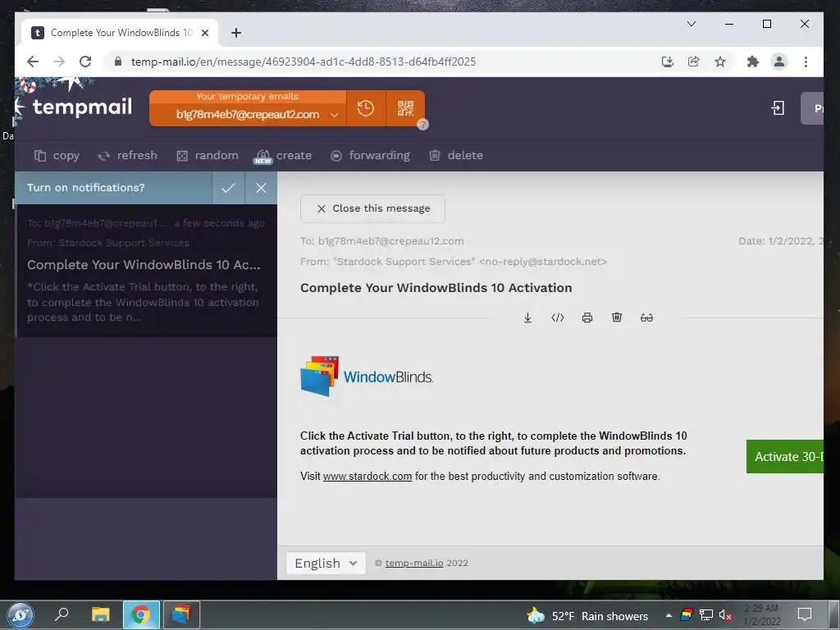Open the notification center

tap(805, 614)
